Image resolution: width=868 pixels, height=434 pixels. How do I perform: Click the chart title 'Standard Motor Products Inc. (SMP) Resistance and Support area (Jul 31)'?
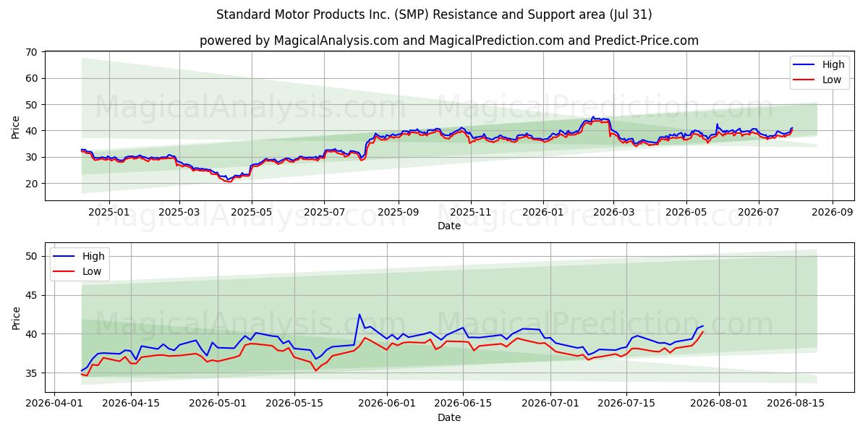coord(434,14)
